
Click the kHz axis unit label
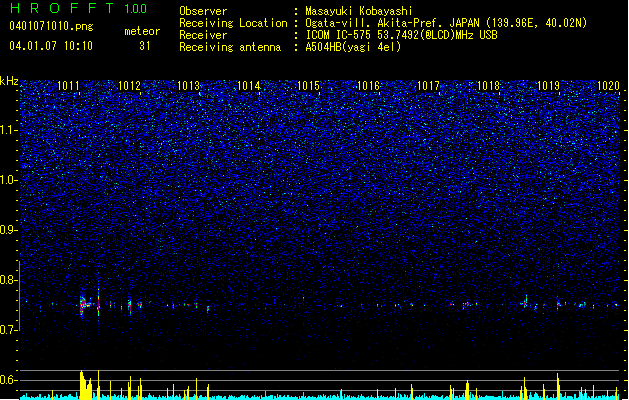(x=9, y=81)
